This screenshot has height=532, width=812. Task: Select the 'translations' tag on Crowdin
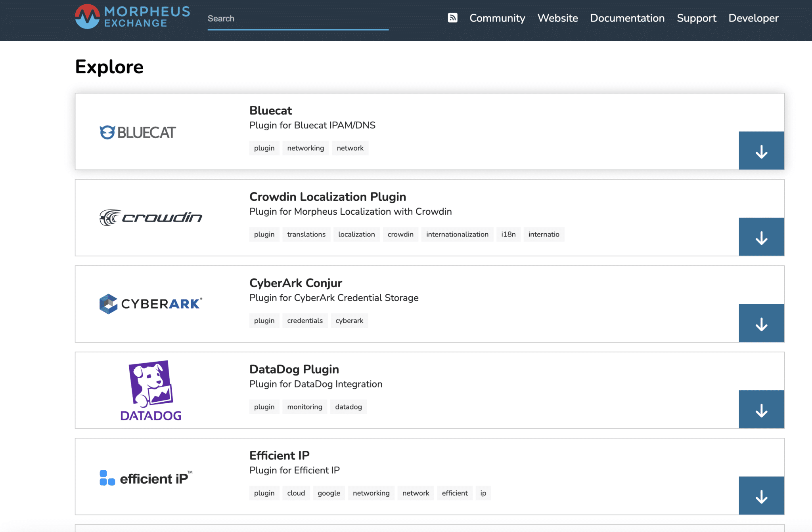coord(306,235)
